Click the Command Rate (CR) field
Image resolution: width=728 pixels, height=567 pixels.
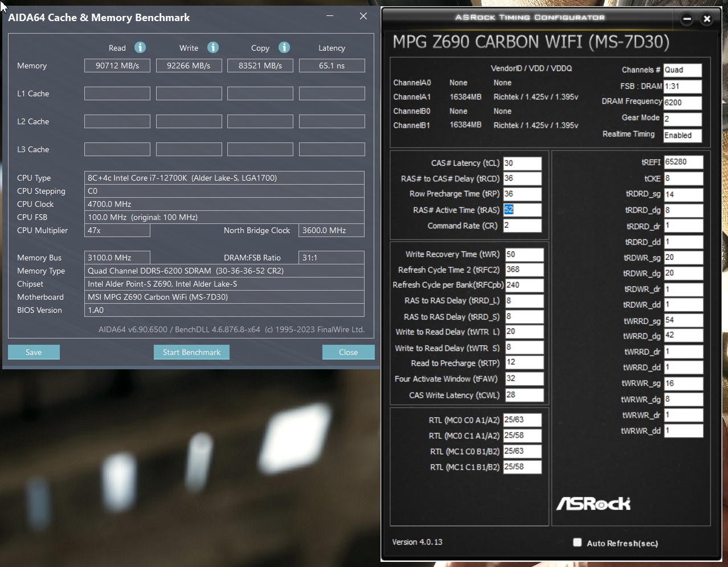coord(522,226)
